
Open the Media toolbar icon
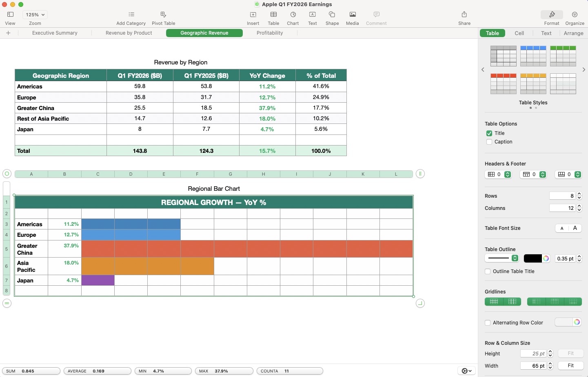pyautogui.click(x=353, y=15)
